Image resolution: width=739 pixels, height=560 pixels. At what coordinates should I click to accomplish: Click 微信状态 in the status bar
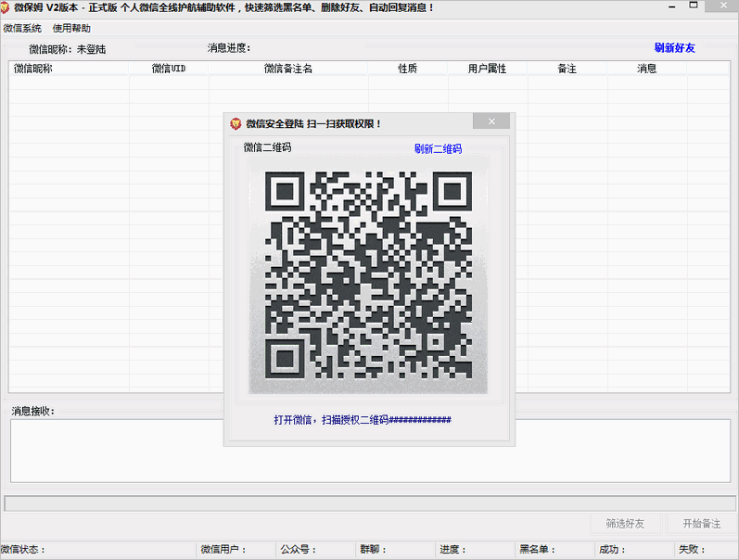22,550
